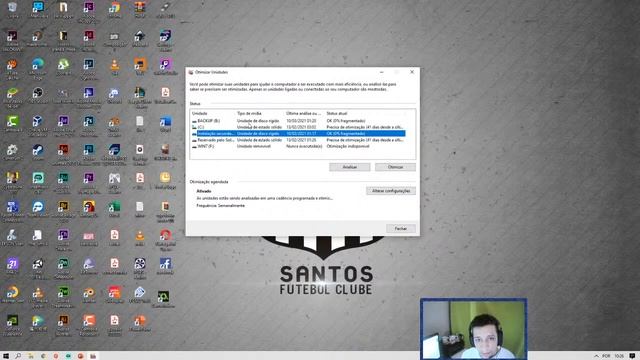
Task: Click the webcam overlay thumbnail
Action: [x=473, y=329]
